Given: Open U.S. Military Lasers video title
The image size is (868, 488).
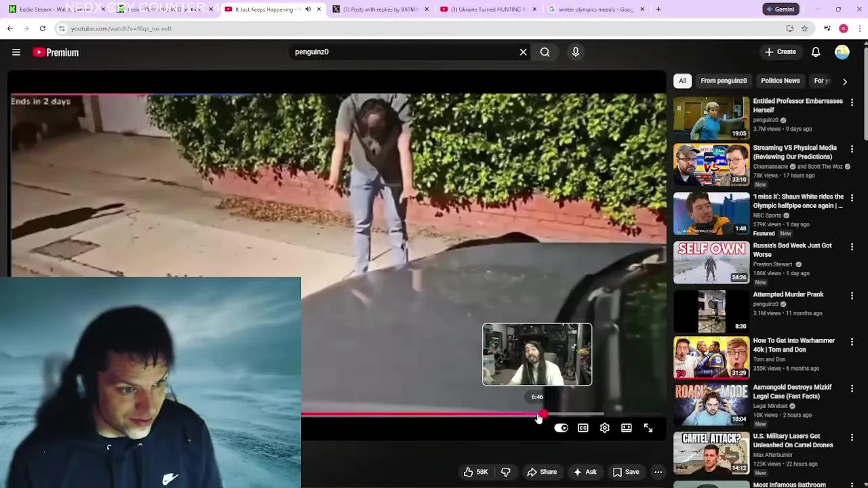Looking at the screenshot, I should coord(793,441).
